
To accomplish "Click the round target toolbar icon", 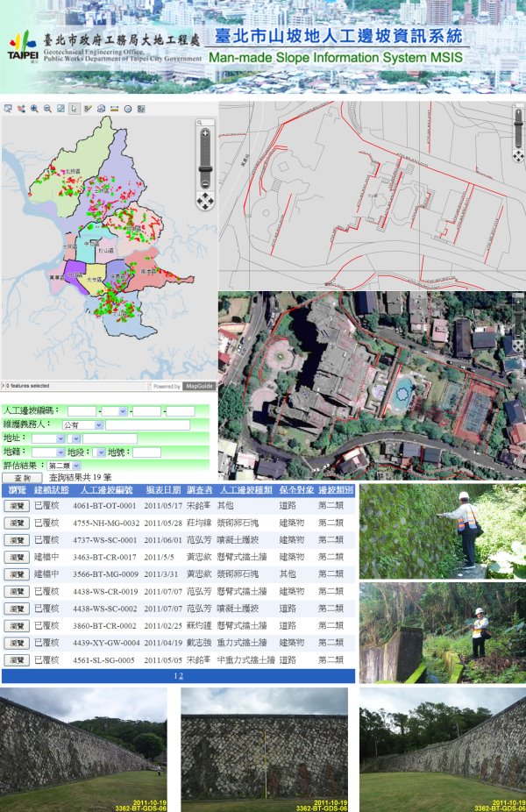I will pyautogui.click(x=127, y=109).
